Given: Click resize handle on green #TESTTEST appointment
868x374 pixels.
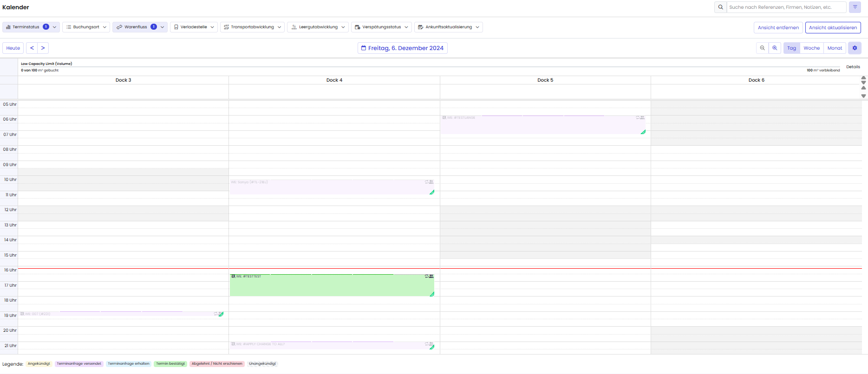Looking at the screenshot, I should pos(432,294).
